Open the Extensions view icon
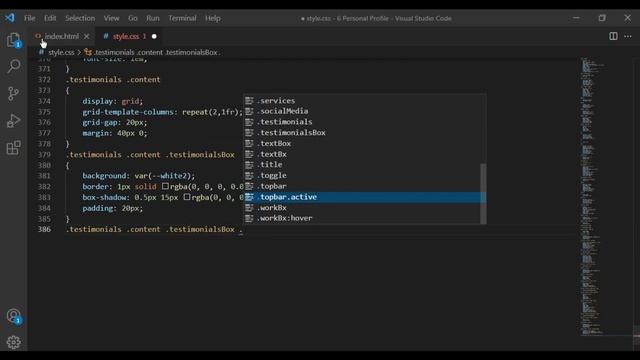640x360 pixels. pyautogui.click(x=13, y=148)
